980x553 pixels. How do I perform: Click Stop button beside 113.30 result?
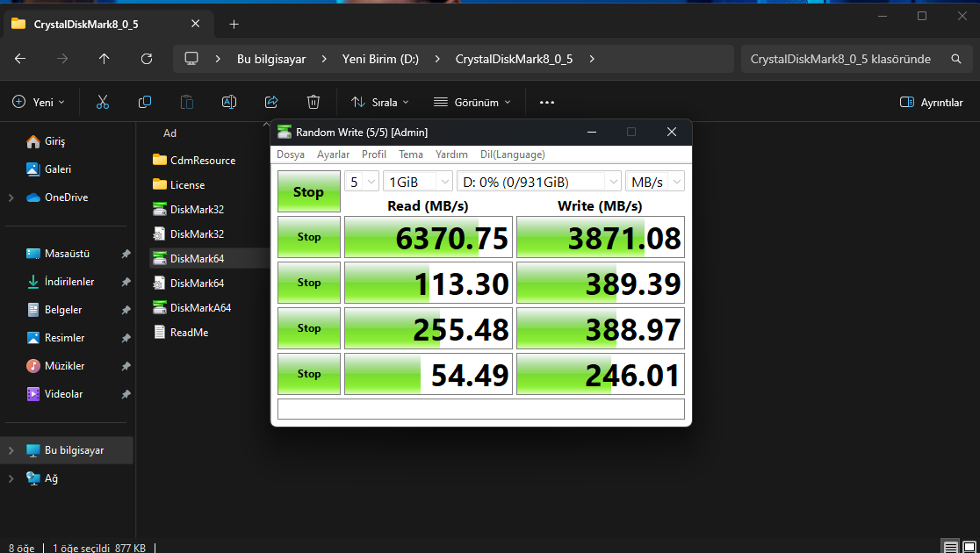click(x=309, y=283)
